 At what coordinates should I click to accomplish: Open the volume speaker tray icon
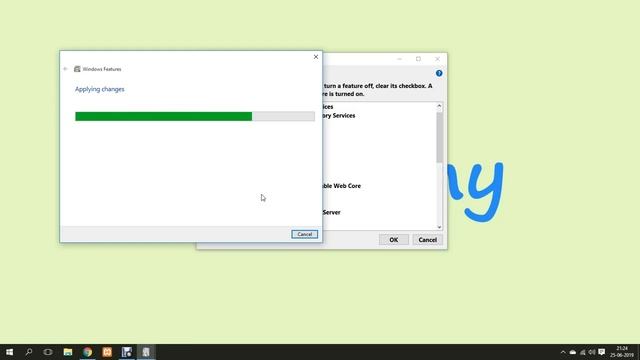click(x=592, y=352)
